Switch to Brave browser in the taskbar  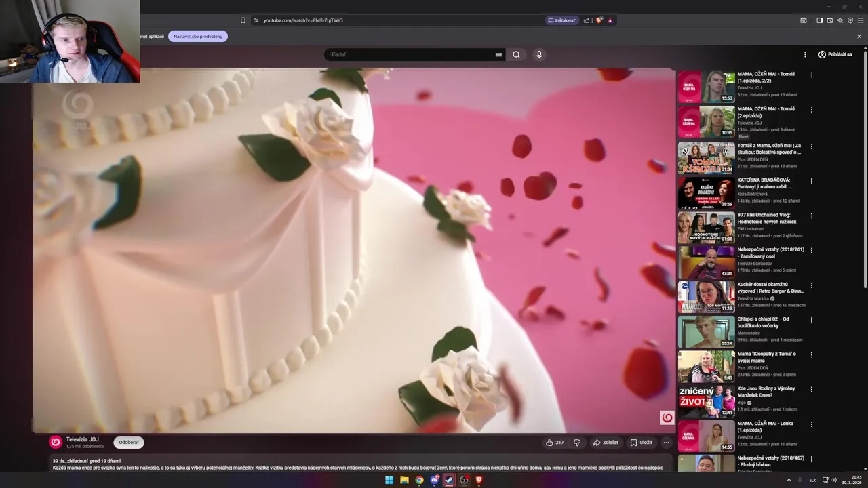pyautogui.click(x=479, y=480)
